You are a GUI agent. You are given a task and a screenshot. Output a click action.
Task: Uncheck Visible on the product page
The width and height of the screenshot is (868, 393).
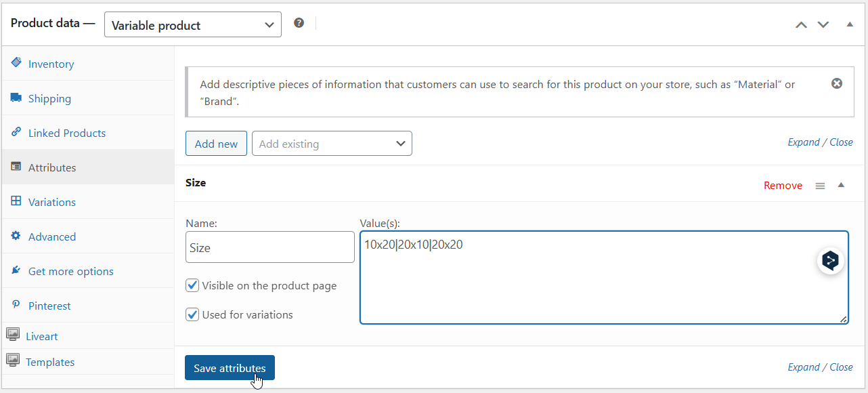[193, 285]
